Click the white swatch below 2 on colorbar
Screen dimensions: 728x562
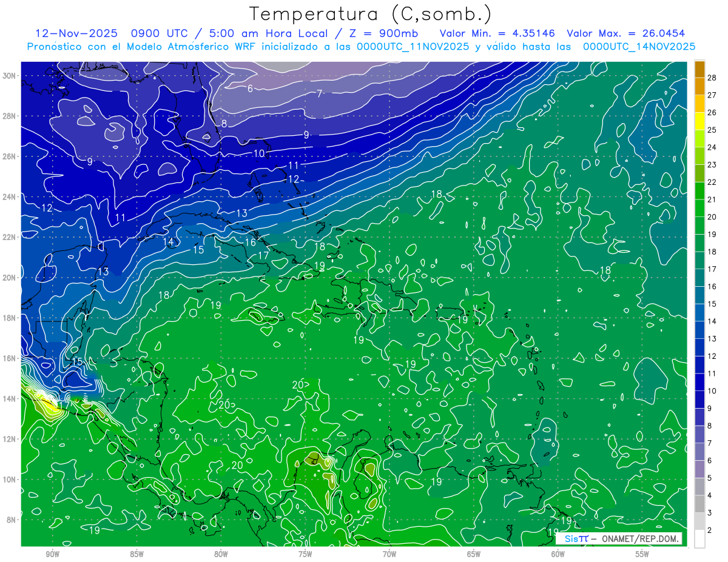coord(699,538)
